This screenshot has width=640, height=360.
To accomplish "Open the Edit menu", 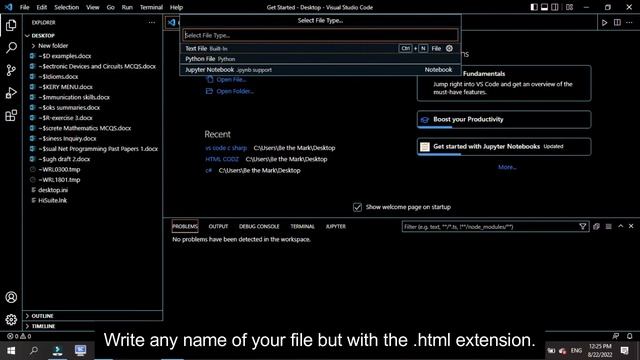I will (x=42, y=7).
